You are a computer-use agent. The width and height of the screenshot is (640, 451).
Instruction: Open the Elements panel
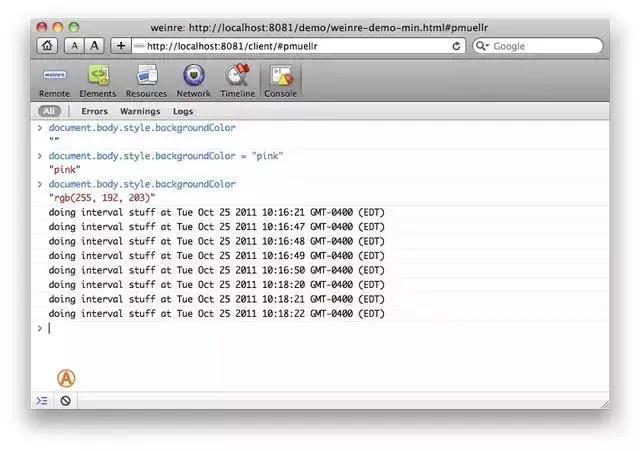(98, 82)
